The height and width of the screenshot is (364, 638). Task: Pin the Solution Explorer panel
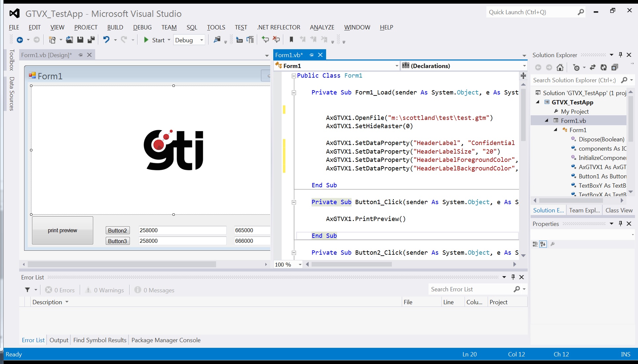pyautogui.click(x=620, y=55)
